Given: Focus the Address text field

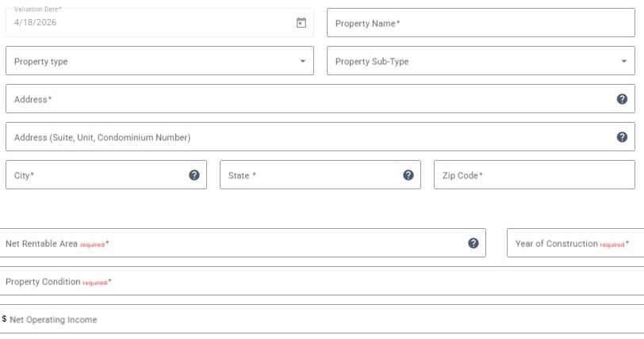Looking at the screenshot, I should tap(309, 99).
